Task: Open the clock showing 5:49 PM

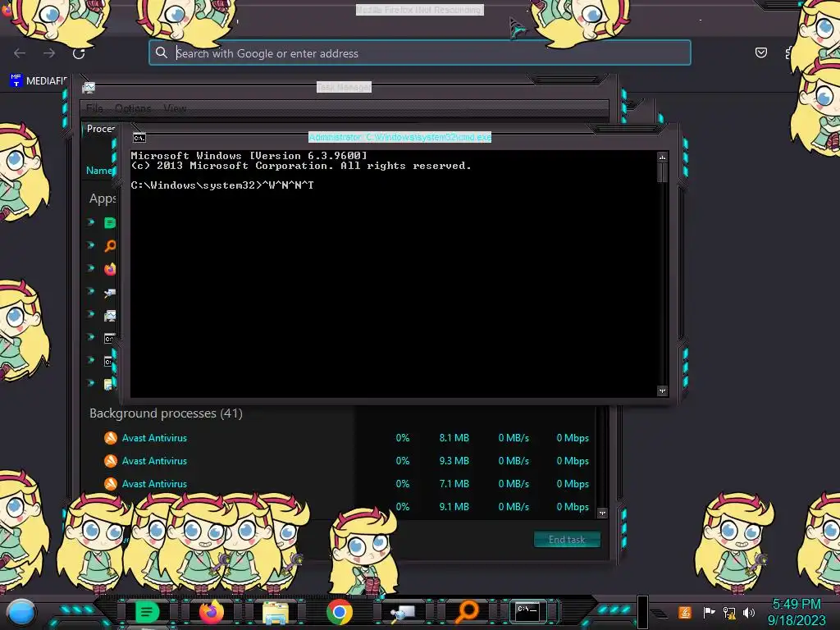Action: [x=797, y=612]
